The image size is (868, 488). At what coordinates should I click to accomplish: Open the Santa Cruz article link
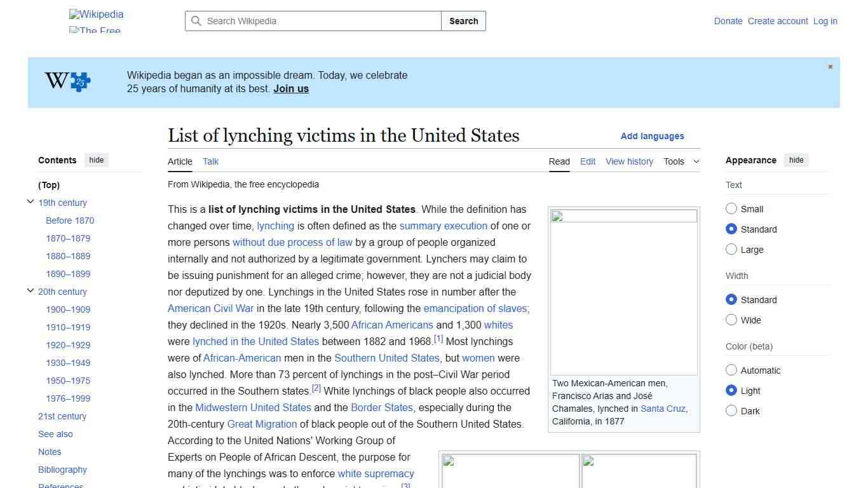coord(663,409)
